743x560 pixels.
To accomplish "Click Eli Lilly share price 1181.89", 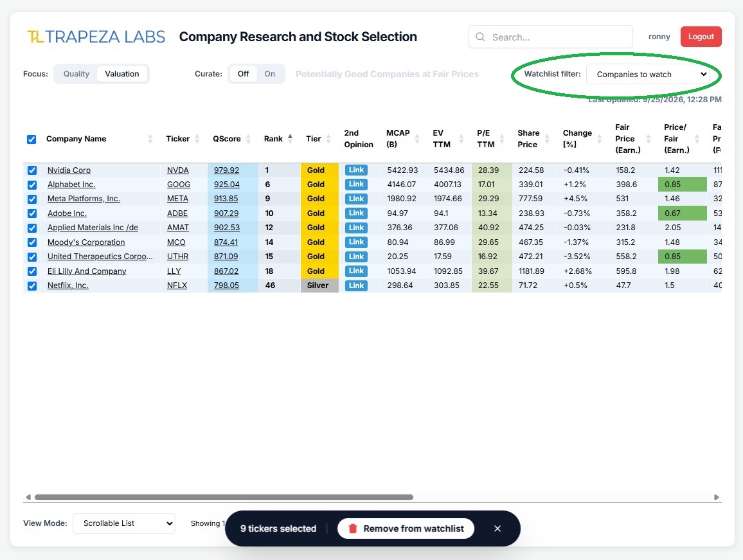I will [x=531, y=271].
